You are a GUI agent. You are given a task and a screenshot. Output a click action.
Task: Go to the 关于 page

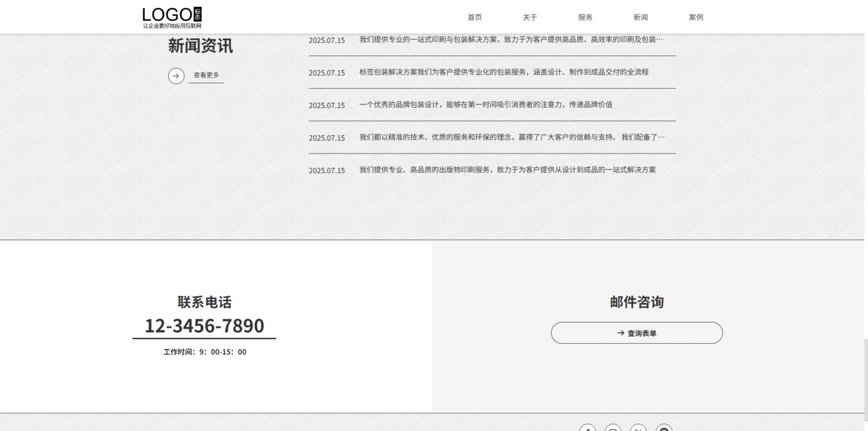(x=530, y=17)
